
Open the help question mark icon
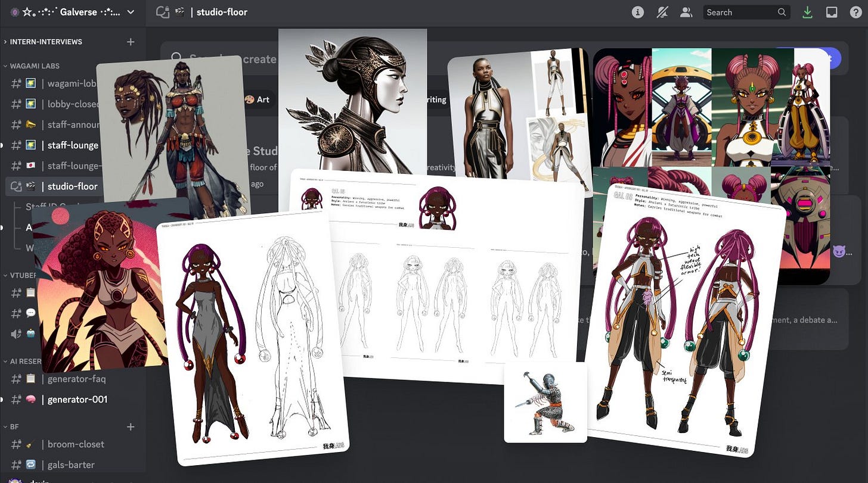click(x=855, y=12)
